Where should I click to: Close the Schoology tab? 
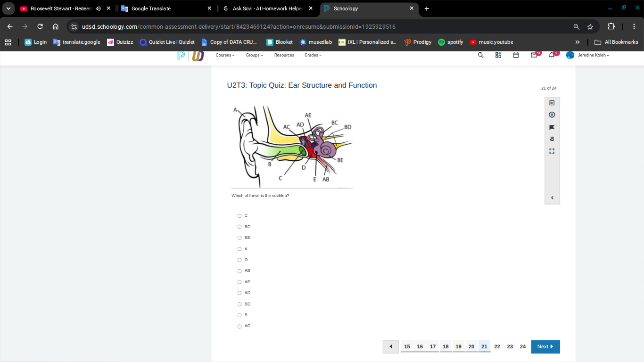pos(412,8)
